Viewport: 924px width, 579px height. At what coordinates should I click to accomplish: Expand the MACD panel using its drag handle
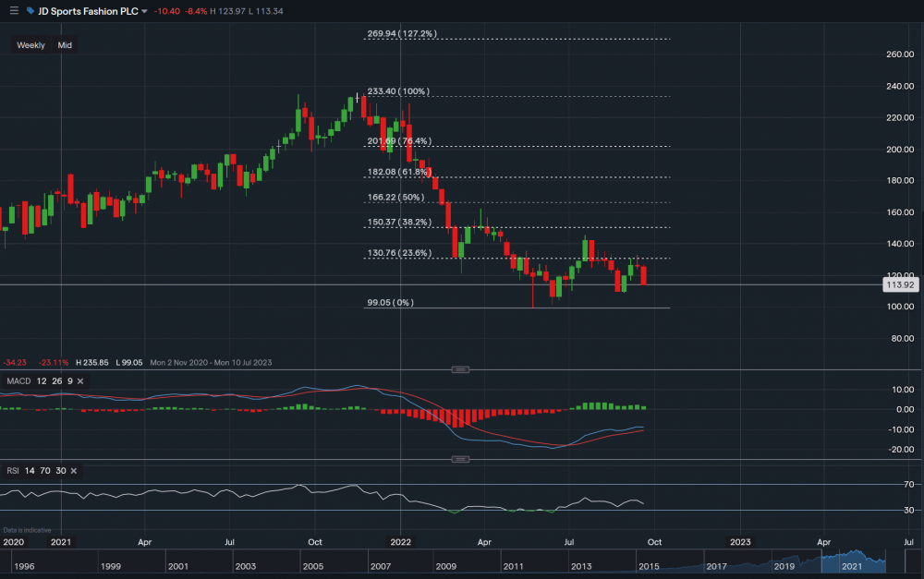pos(460,369)
